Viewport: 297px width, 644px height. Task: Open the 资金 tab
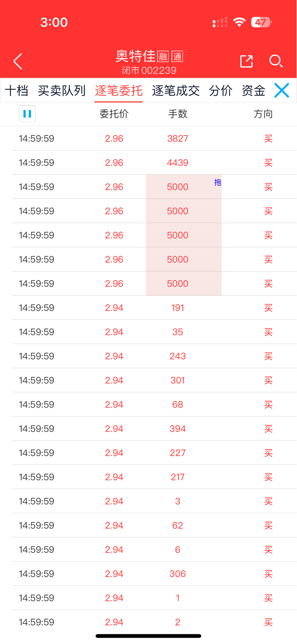coord(253,91)
